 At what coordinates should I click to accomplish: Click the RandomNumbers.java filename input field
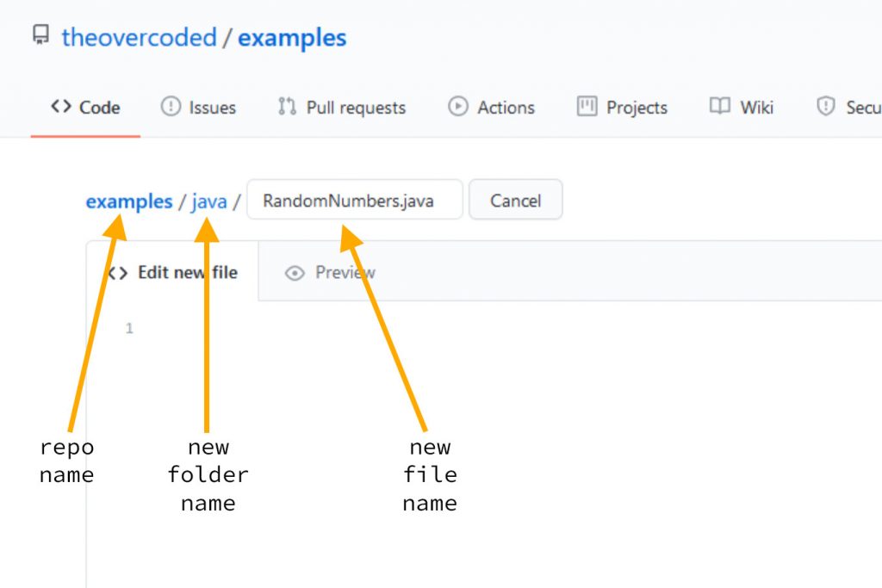353,200
